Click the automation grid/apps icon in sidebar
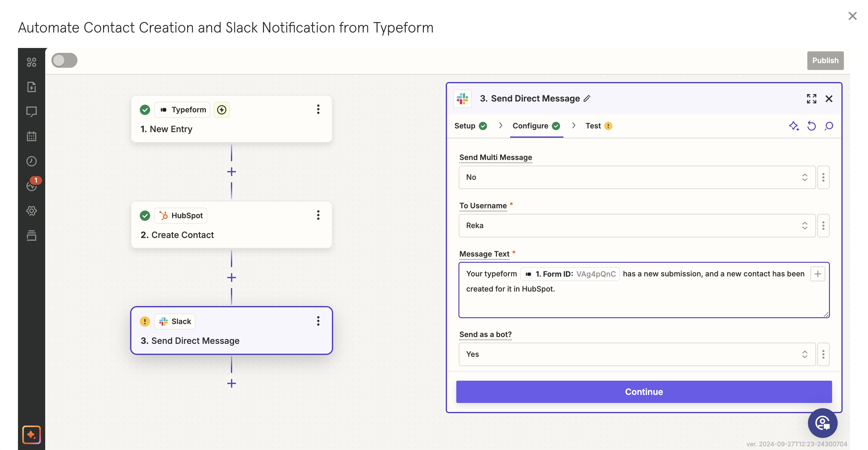This screenshot has width=868, height=450. [32, 62]
